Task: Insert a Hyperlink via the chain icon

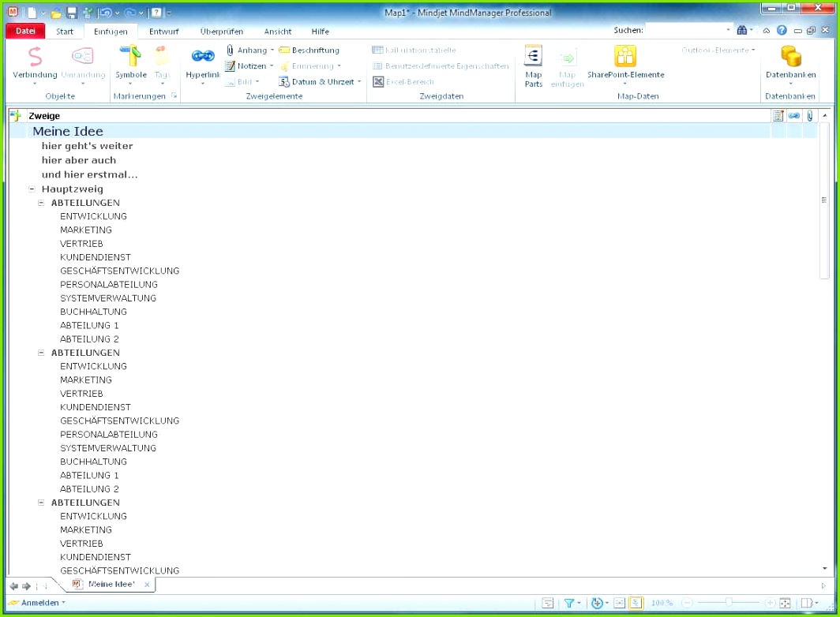Action: coord(203,56)
